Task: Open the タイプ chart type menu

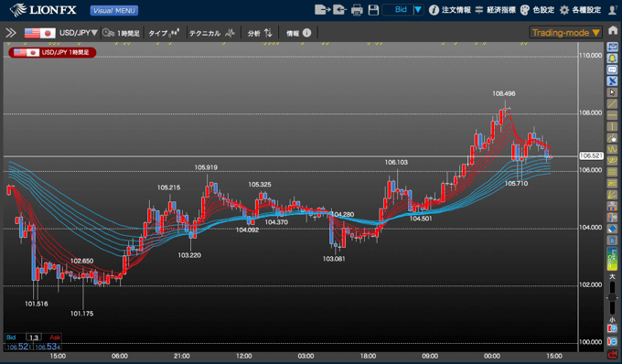Action: coord(164,33)
